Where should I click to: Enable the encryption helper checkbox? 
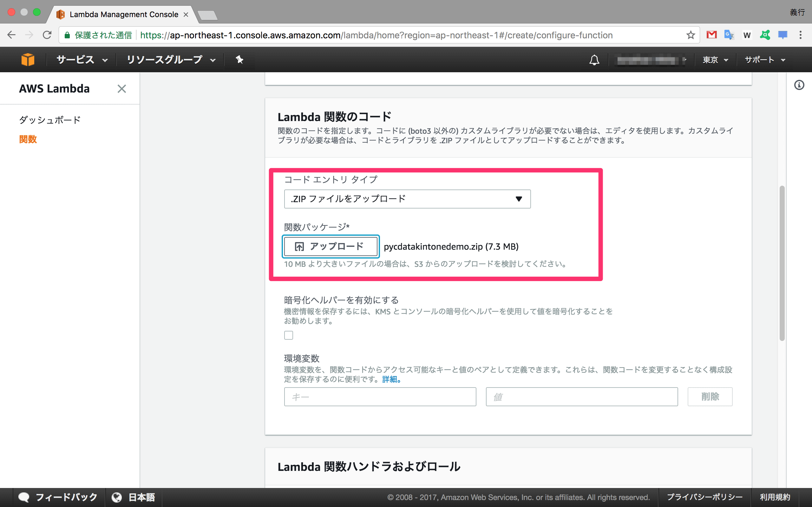[x=289, y=335]
